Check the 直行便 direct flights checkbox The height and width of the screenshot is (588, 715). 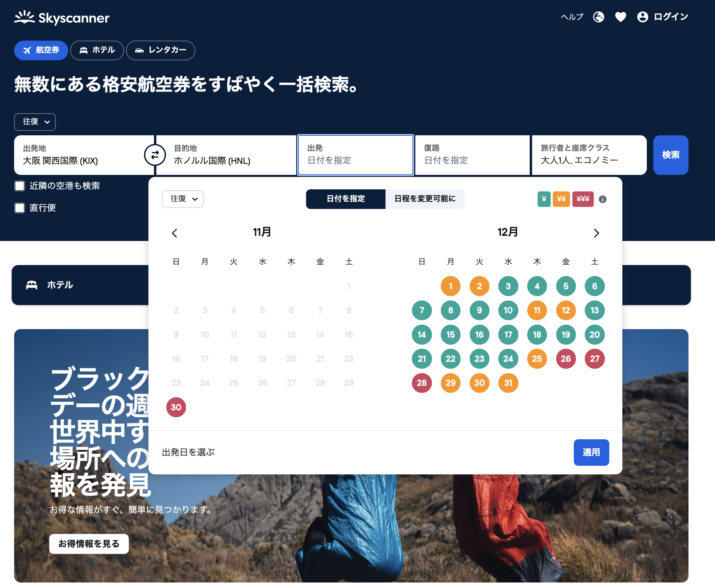[x=20, y=208]
